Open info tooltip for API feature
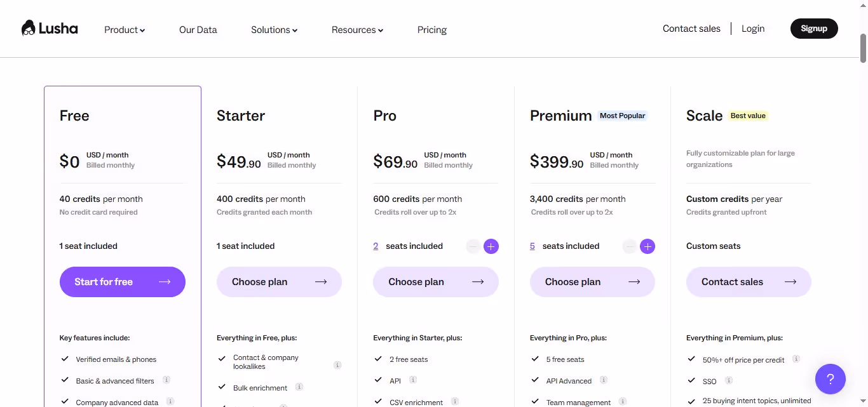 click(x=412, y=380)
